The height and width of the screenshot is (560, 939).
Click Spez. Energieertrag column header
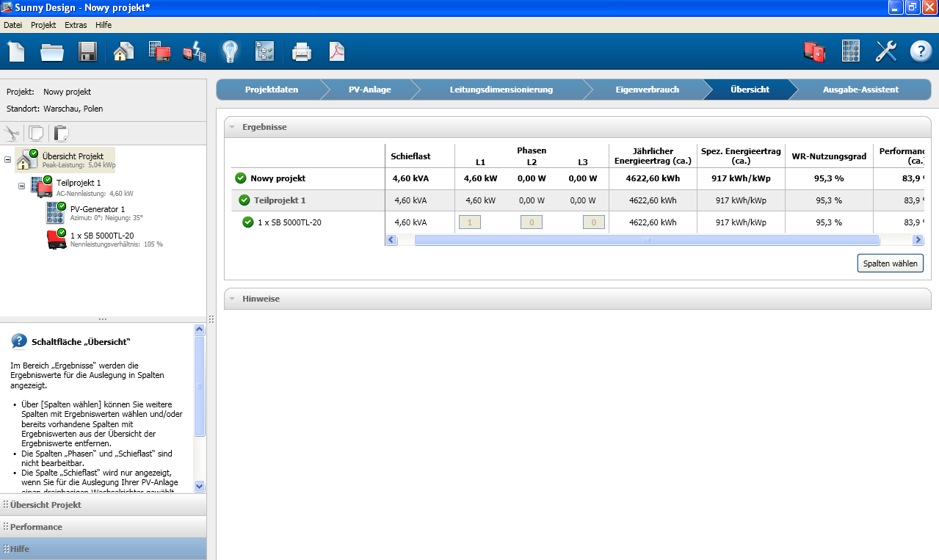point(741,156)
